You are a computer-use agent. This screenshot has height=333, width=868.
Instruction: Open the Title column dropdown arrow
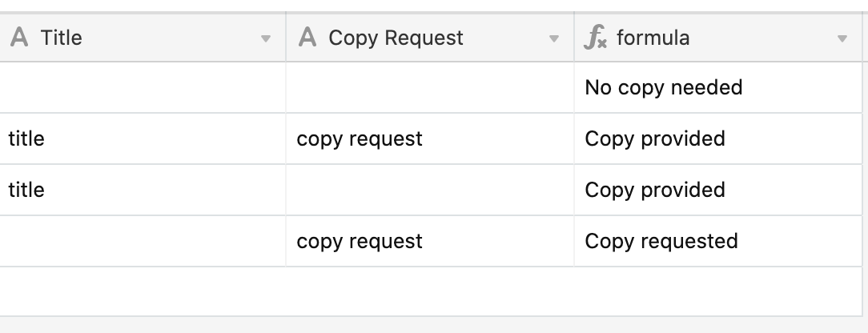pos(266,38)
